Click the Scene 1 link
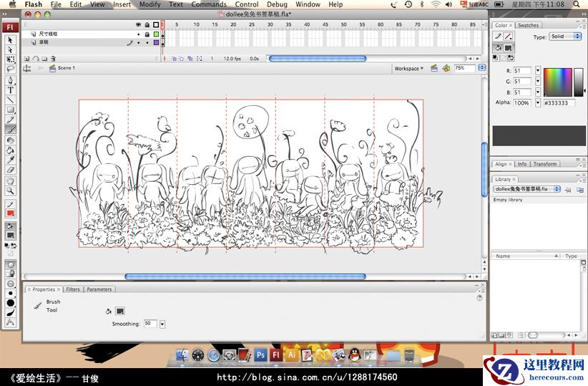588x386 pixels. [x=66, y=69]
